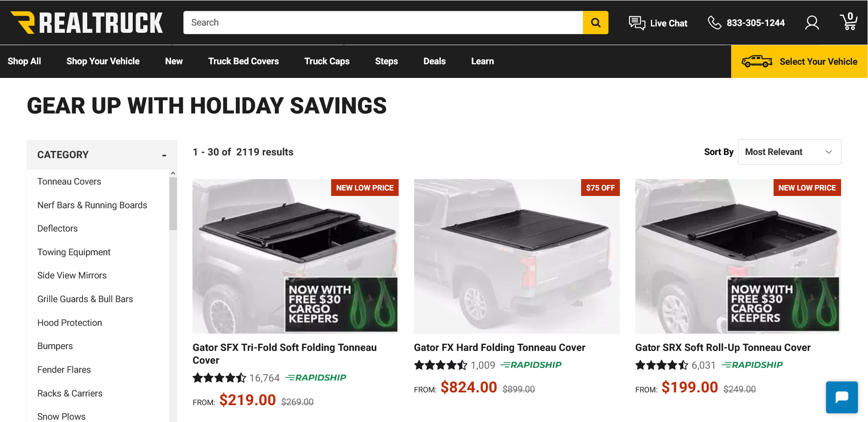Collapse the Category filter section

(x=164, y=155)
